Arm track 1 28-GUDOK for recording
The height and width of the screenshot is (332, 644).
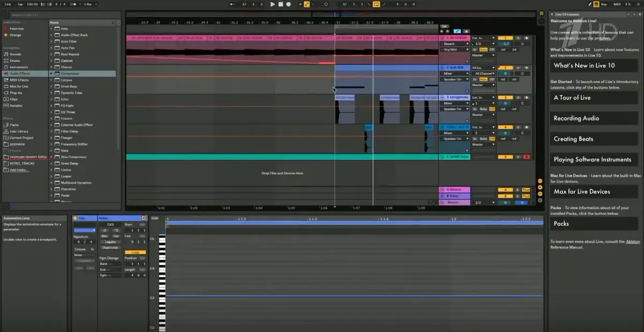(x=526, y=38)
